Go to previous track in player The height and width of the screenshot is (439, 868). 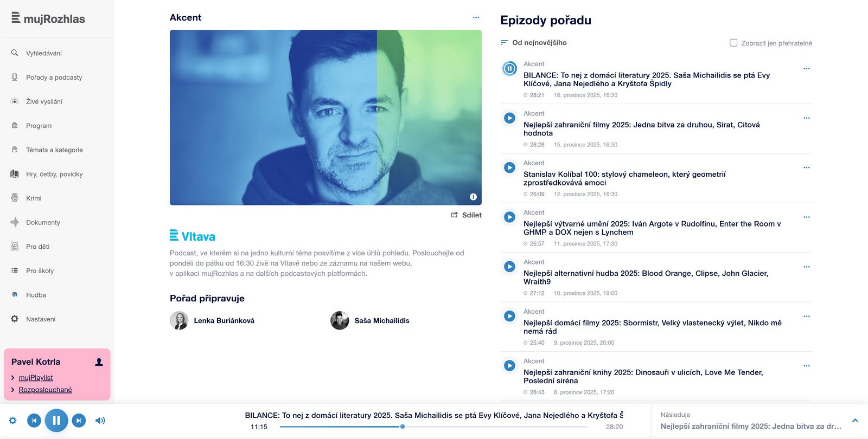click(34, 421)
